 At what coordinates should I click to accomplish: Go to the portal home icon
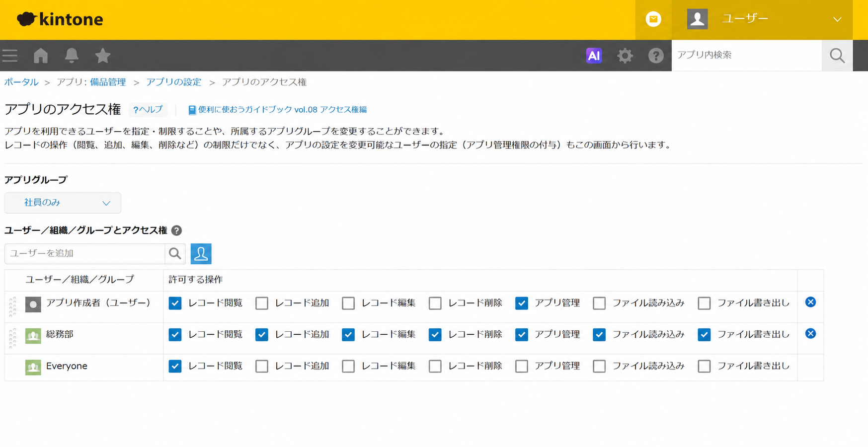(x=41, y=56)
